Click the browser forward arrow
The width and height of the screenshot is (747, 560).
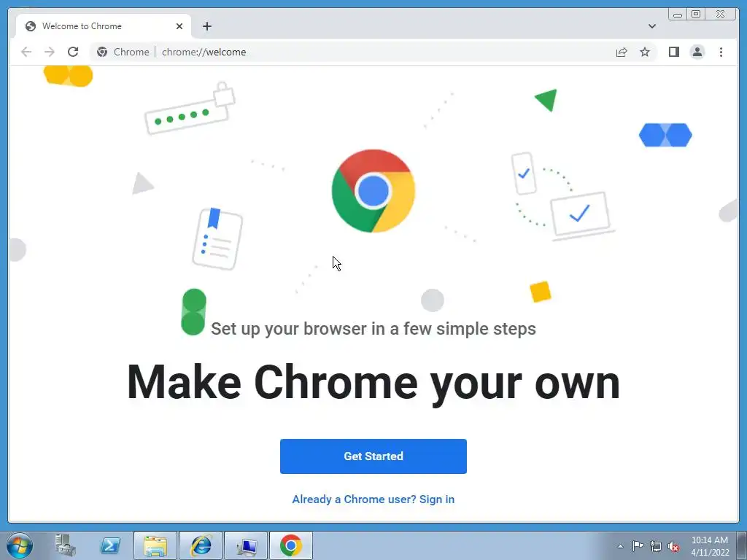[50, 52]
